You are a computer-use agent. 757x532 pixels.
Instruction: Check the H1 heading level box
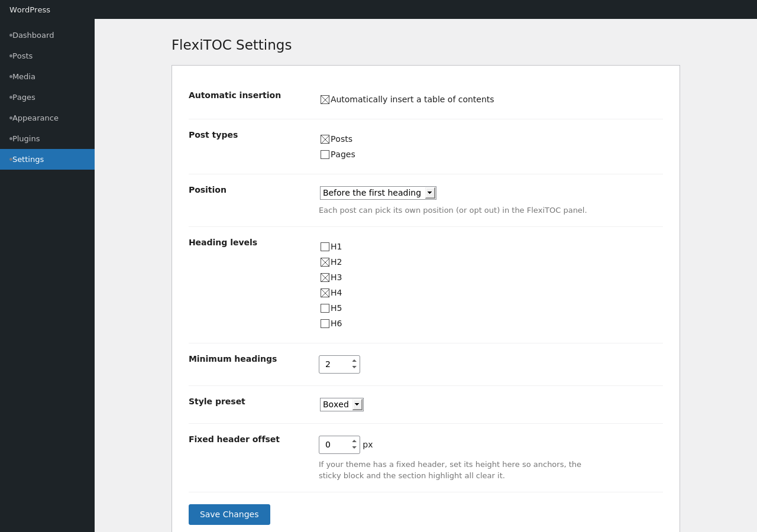pos(325,247)
